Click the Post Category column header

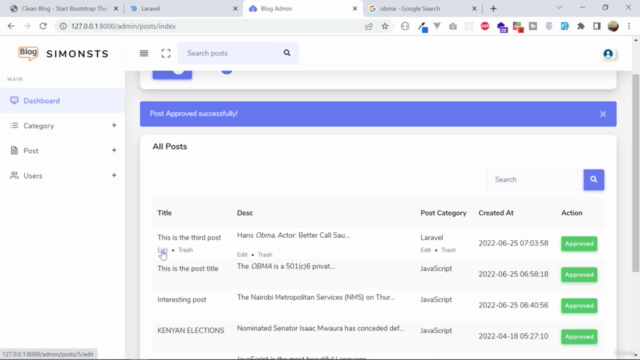coord(443,213)
